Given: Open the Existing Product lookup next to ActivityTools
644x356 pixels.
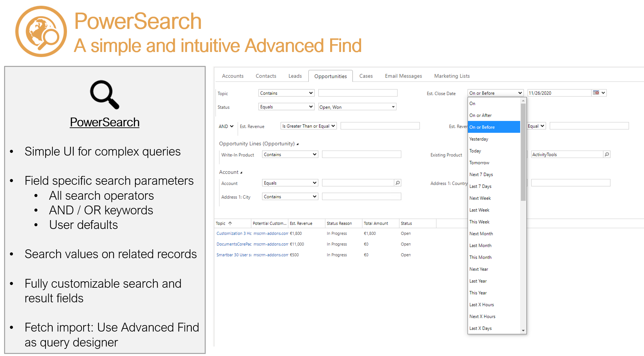Looking at the screenshot, I should tap(607, 154).
